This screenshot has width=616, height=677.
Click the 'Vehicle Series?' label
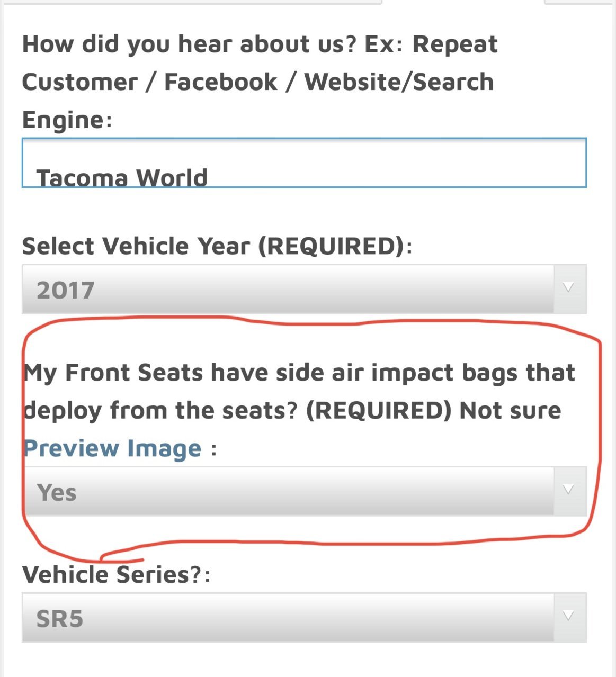(117, 574)
